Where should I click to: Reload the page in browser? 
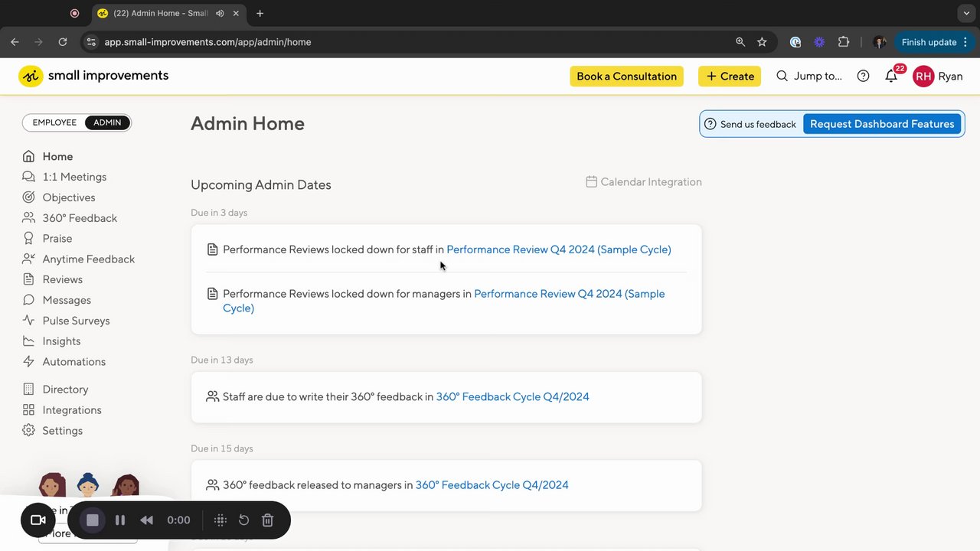(x=63, y=42)
